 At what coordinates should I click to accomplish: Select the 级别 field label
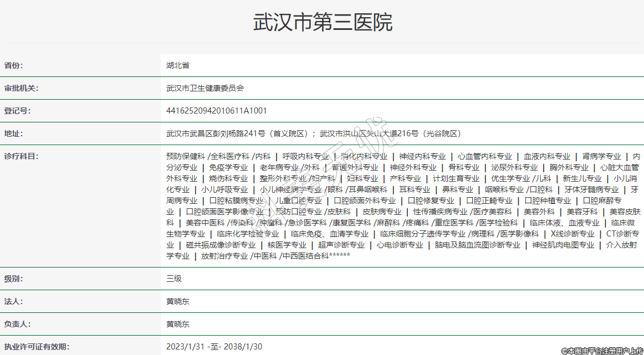(14, 279)
